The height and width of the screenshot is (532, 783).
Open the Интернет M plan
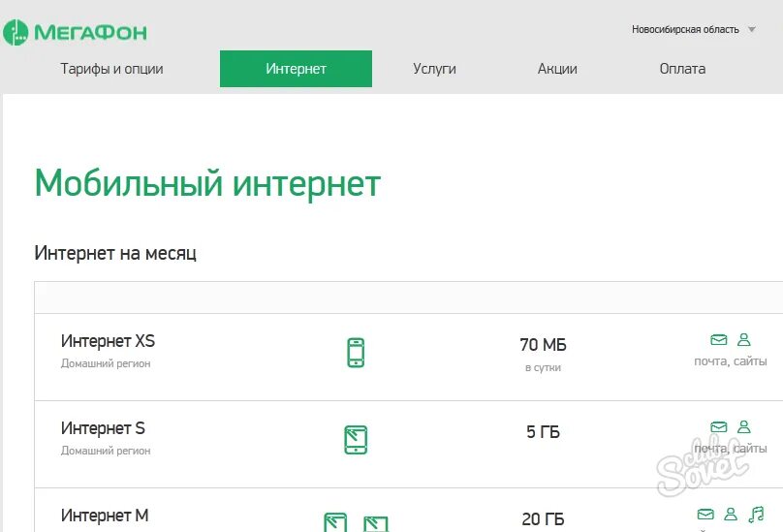(105, 515)
